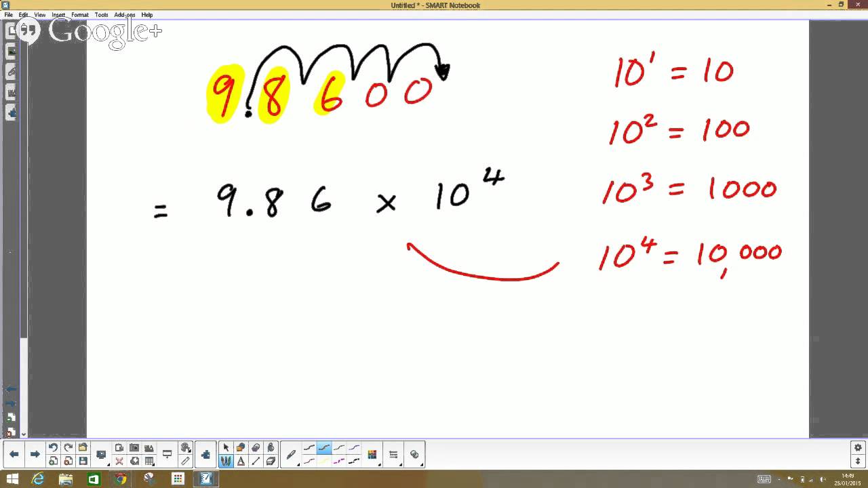This screenshot has height=488, width=868.
Task: Open the Edit menu
Action: (x=24, y=14)
